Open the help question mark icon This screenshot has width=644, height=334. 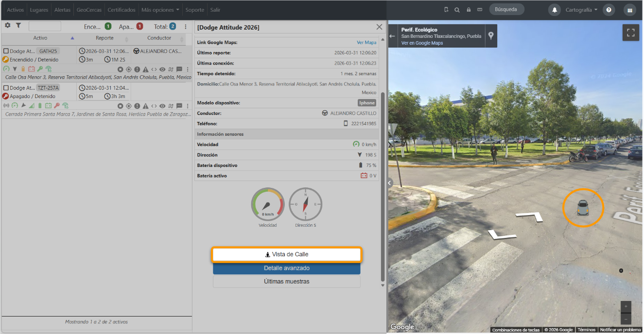tap(609, 10)
